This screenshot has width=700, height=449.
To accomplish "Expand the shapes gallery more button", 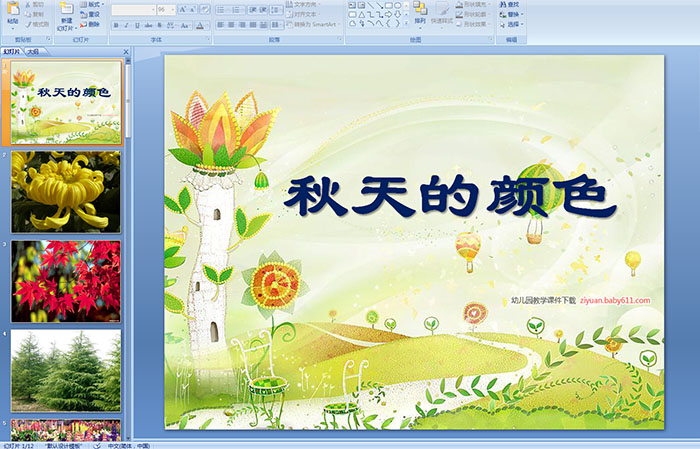I will tap(406, 23).
